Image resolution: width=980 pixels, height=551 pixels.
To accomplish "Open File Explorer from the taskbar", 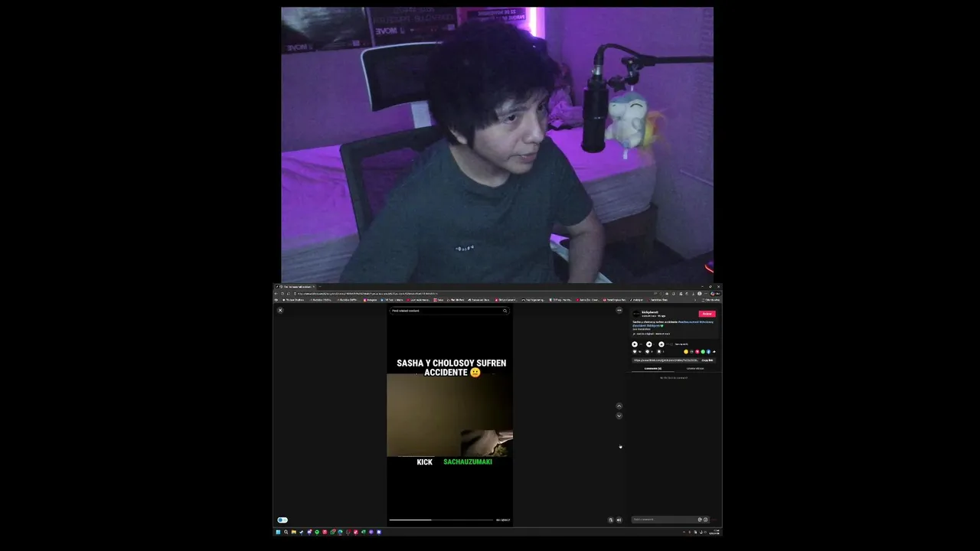I will point(293,532).
